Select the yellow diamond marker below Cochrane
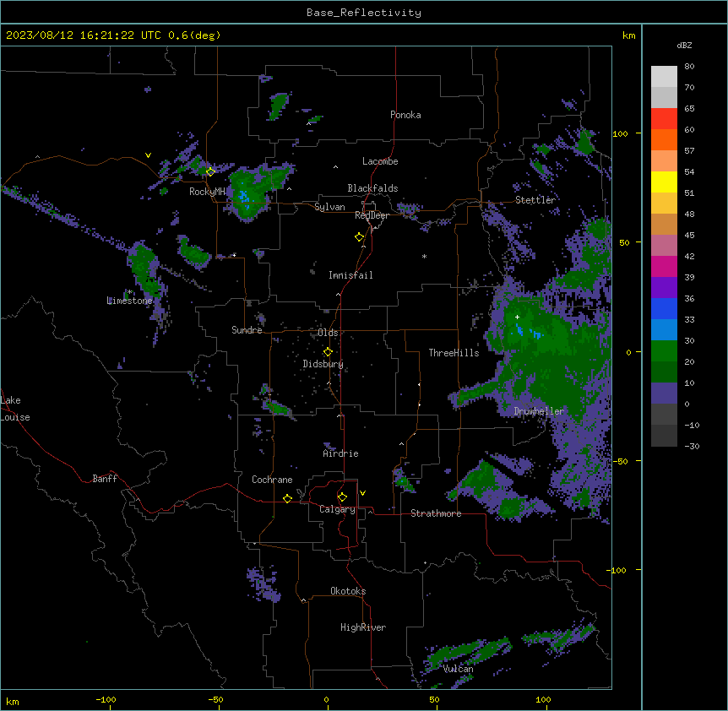Viewport: 728px width, 711px height. 287,498
